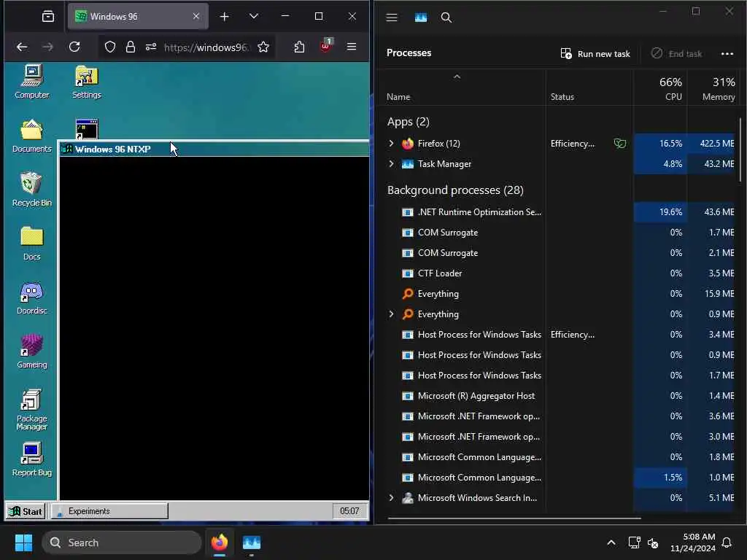Screen dimensions: 747x560
Task: Click the Task Manager search icon
Action: point(446,17)
